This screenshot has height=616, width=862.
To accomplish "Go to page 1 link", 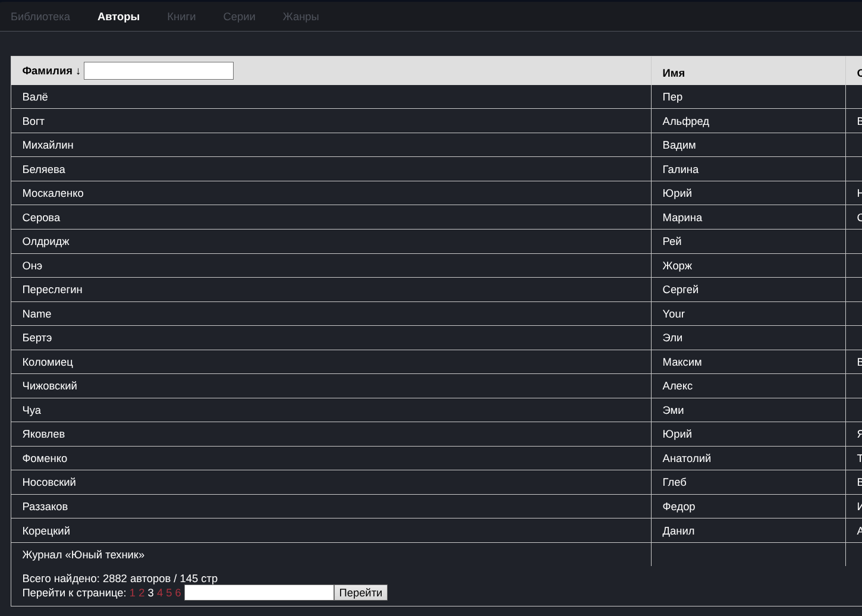I will coord(132,593).
